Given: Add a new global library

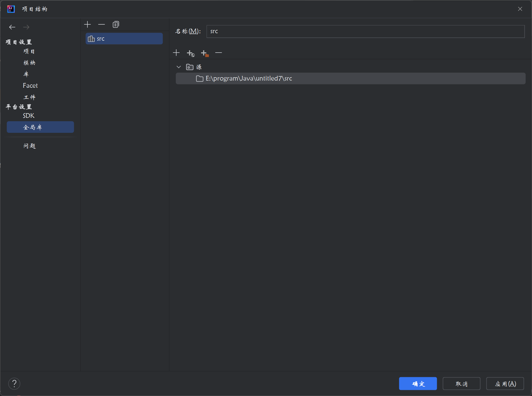Looking at the screenshot, I should (87, 24).
